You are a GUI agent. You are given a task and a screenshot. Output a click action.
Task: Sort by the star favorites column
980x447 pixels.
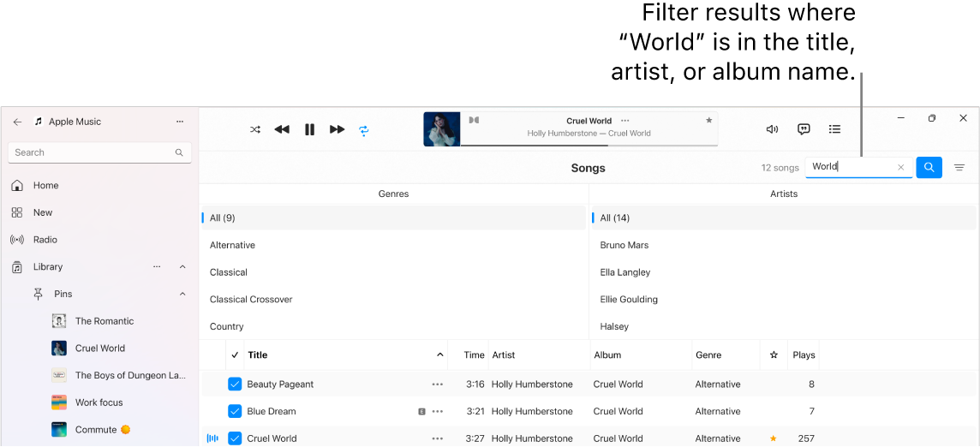(774, 355)
